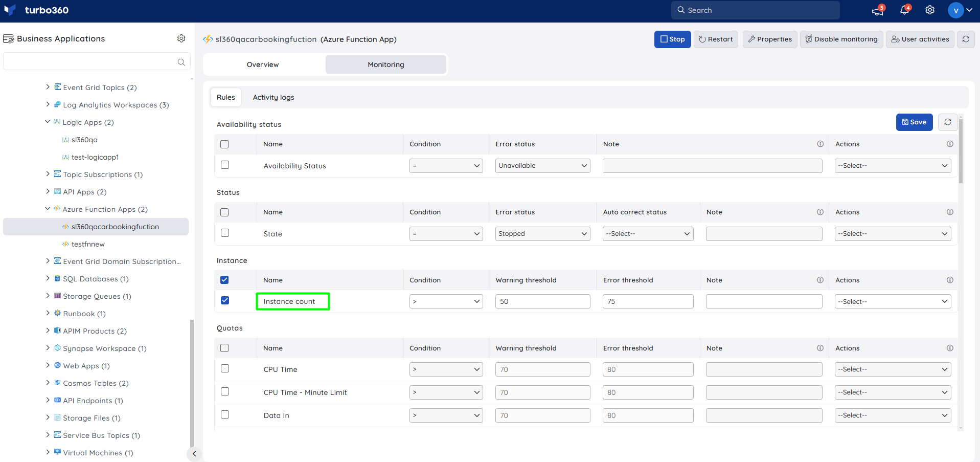Click Status section Note info icon
This screenshot has height=462, width=980.
(x=820, y=212)
